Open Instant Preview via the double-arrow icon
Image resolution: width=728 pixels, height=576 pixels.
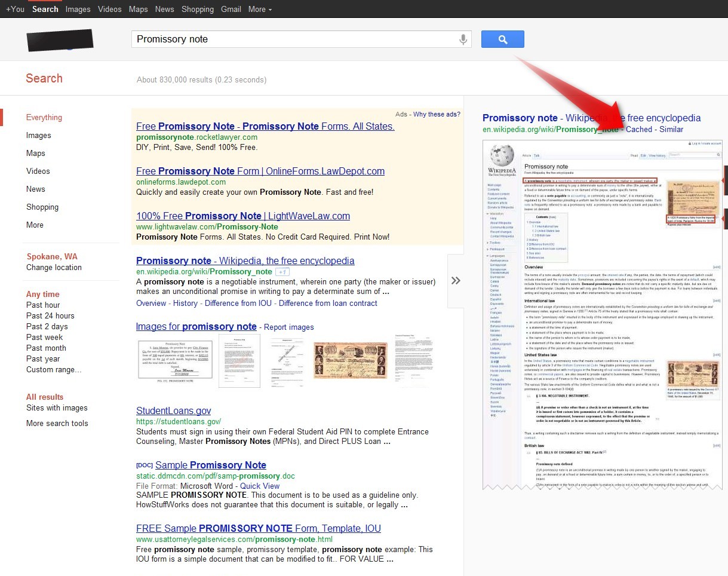455,281
